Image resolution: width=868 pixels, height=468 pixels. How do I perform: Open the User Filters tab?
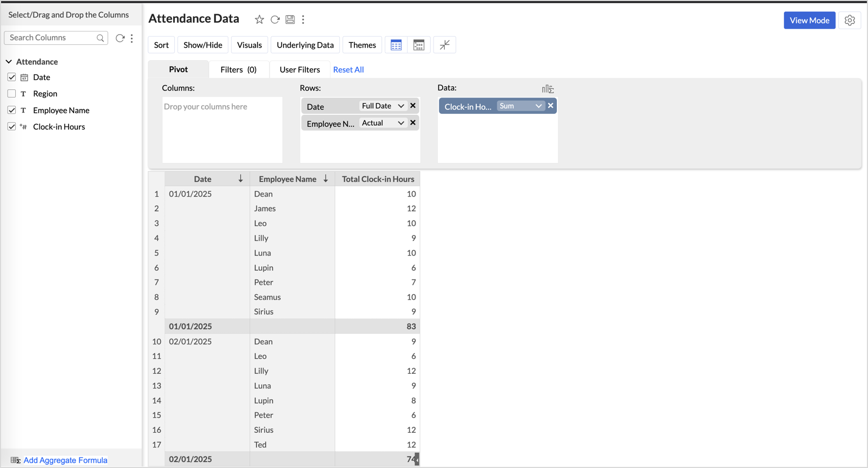pos(299,69)
